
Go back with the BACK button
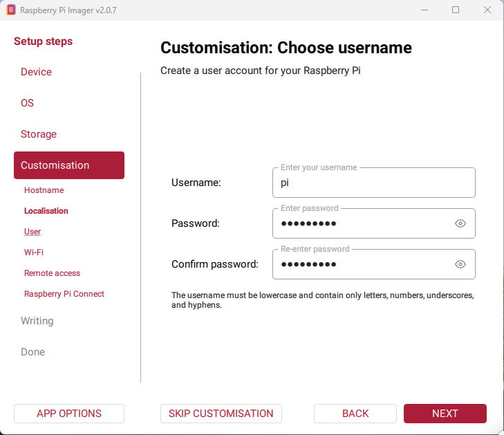pos(355,414)
